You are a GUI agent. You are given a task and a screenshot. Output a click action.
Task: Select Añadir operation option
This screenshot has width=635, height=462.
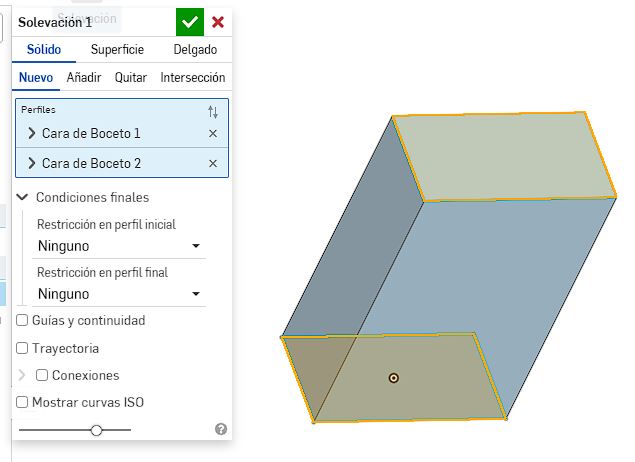[x=84, y=78]
